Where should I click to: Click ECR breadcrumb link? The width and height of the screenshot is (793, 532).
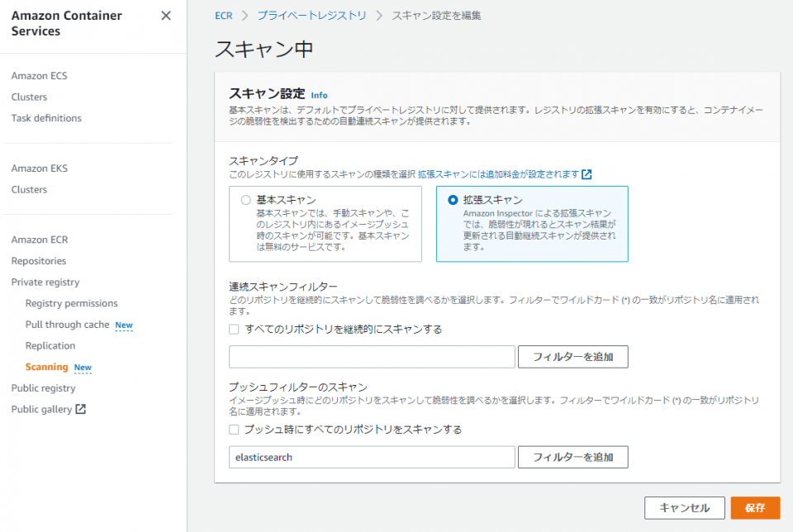point(224,16)
